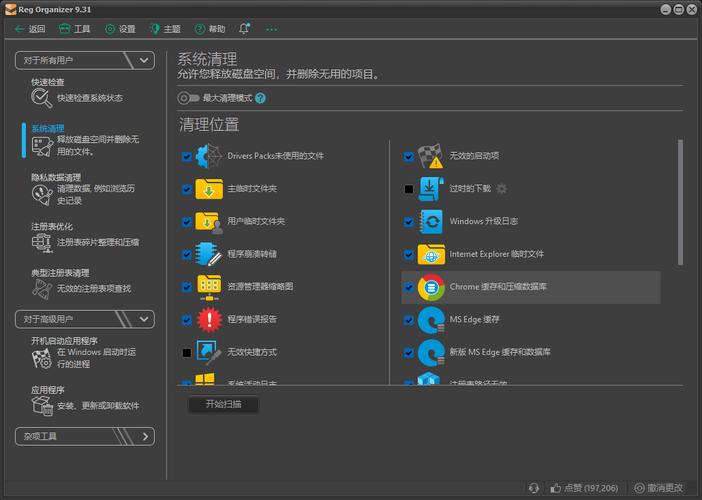
Task: Click the Drivers Packs gear icon
Action: click(209, 156)
